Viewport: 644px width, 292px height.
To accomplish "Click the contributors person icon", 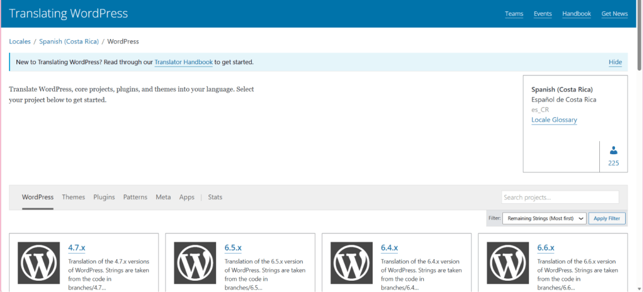I will 614,150.
